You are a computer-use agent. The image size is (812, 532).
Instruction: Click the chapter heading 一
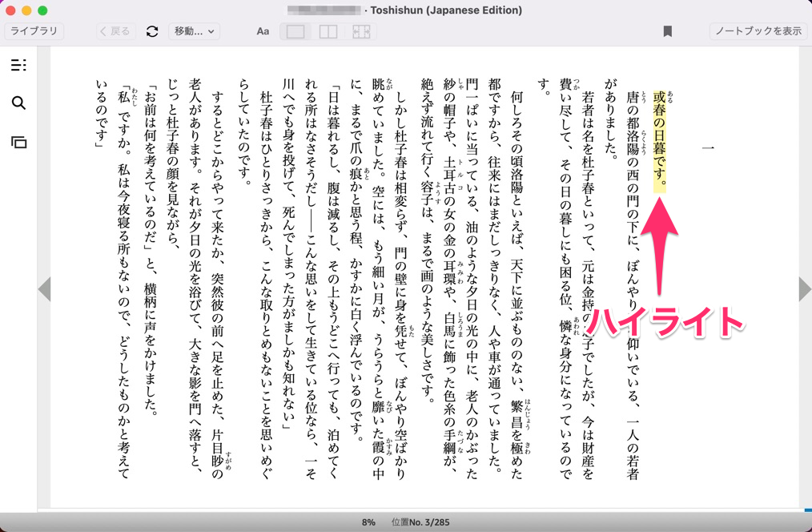point(707,147)
